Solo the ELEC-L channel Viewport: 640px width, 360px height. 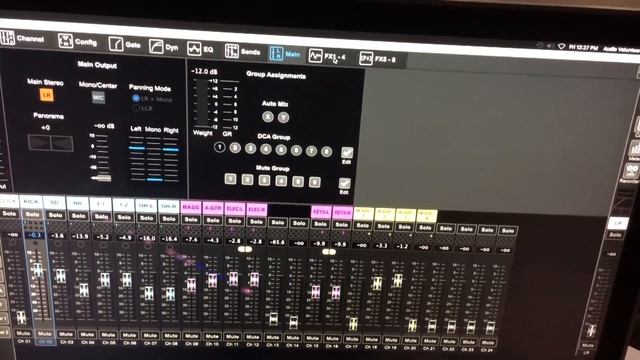coord(235,221)
